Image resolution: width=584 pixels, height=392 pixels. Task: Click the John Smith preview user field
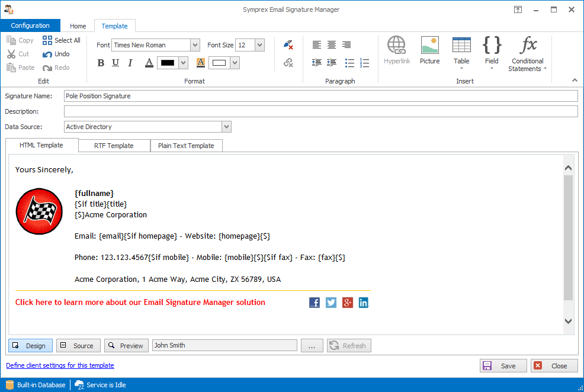[224, 345]
